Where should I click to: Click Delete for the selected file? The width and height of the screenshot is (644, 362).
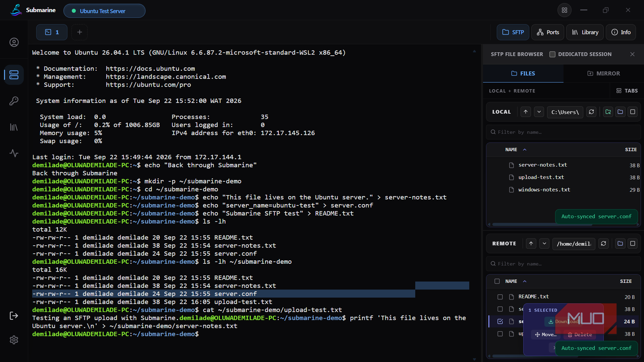(x=580, y=335)
